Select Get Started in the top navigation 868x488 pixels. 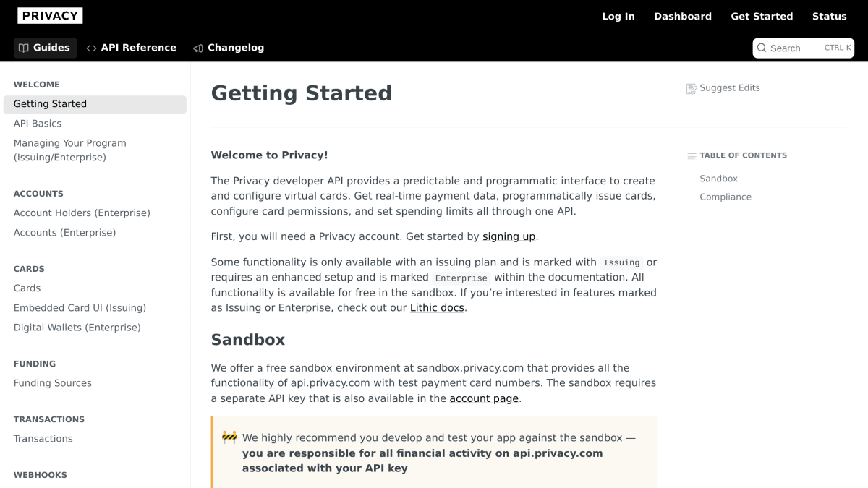point(762,16)
